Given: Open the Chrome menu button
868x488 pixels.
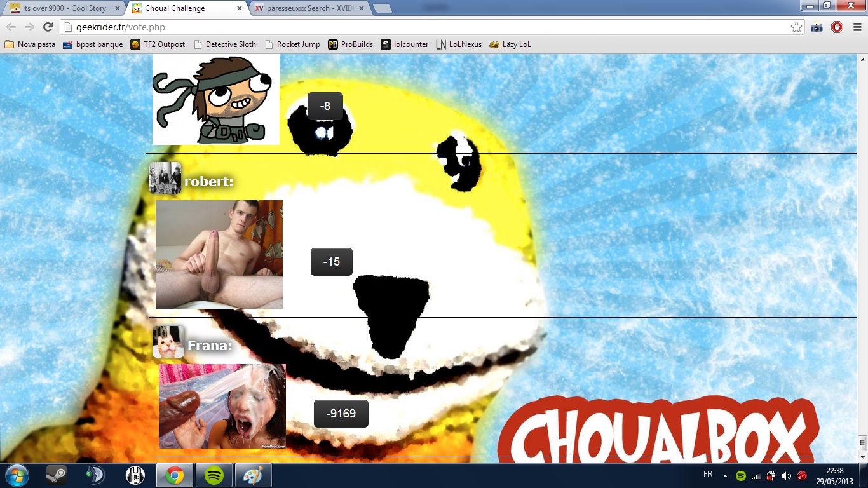Looking at the screenshot, I should tap(857, 27).
